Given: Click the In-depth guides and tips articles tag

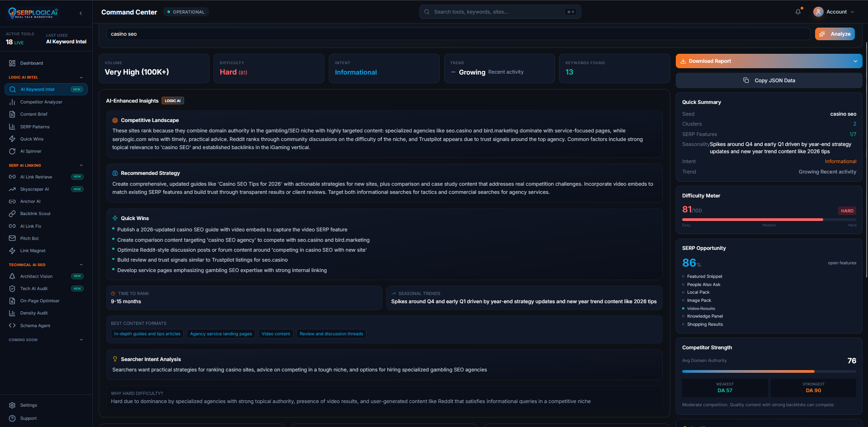Looking at the screenshot, I should point(147,334).
